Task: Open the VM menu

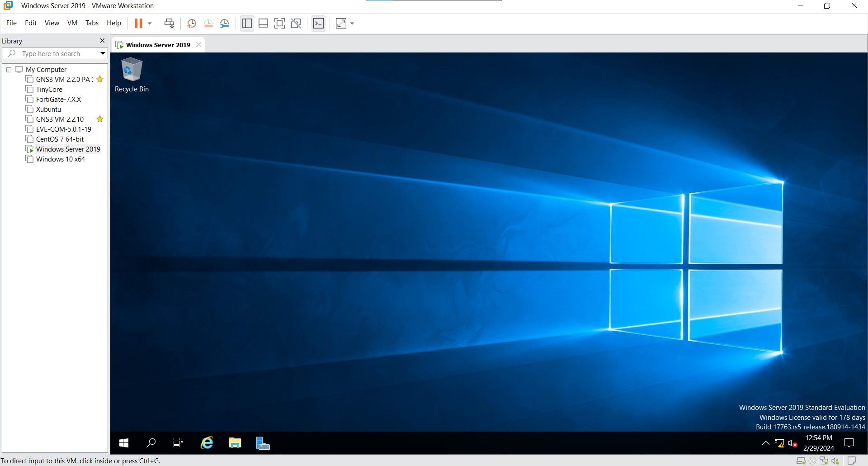Action: 72,23
